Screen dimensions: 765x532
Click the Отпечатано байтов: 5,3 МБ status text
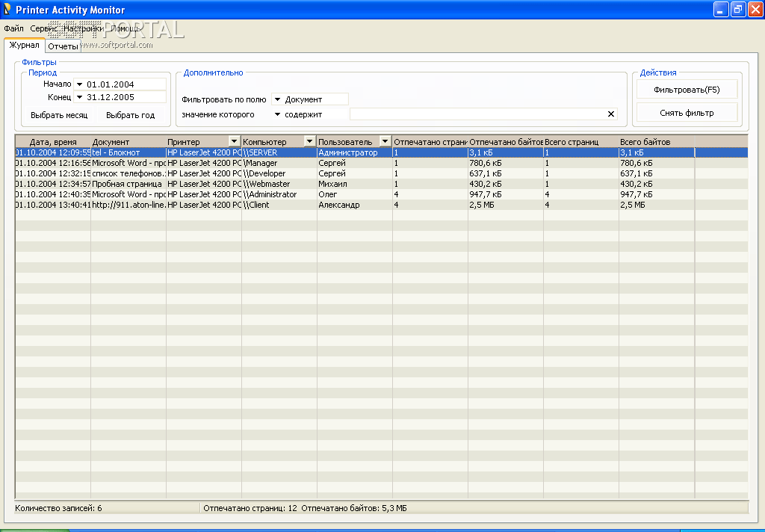(x=354, y=508)
